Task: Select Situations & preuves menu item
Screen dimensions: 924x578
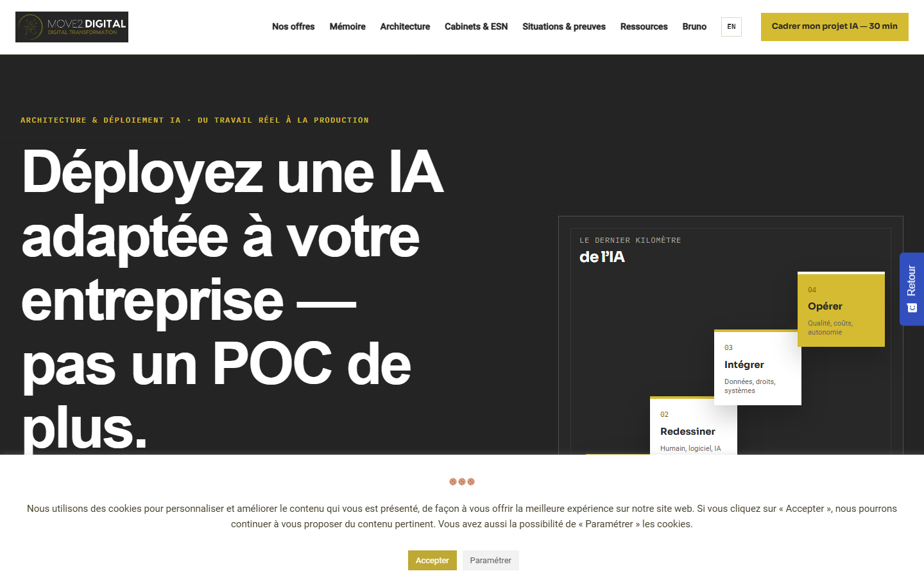Action: point(564,26)
